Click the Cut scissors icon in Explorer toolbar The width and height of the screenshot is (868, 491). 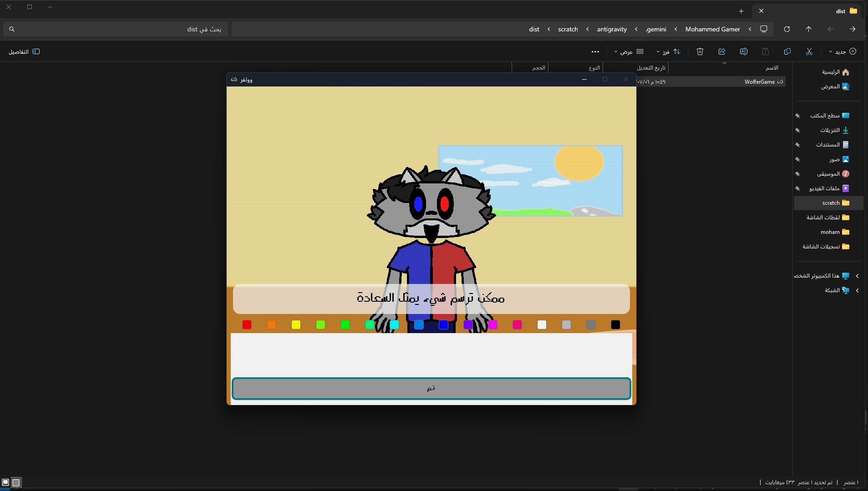point(809,51)
